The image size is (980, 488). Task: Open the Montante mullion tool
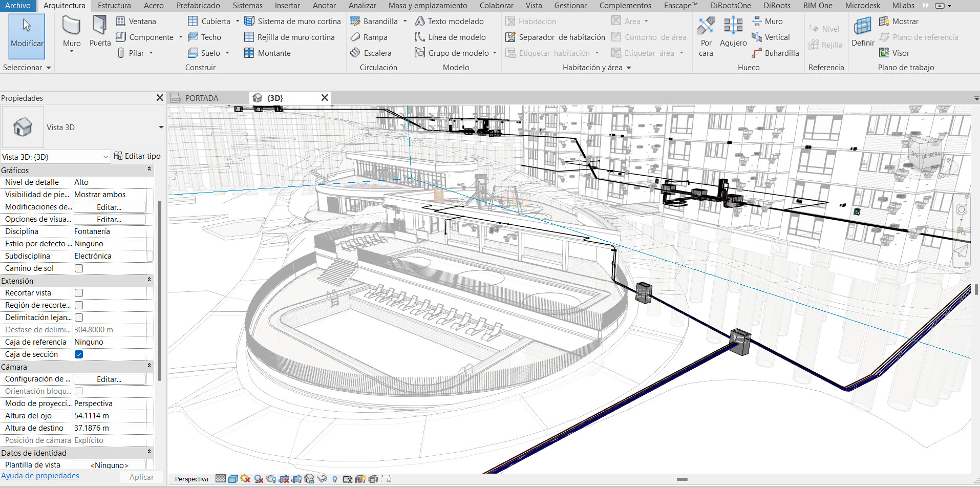268,53
